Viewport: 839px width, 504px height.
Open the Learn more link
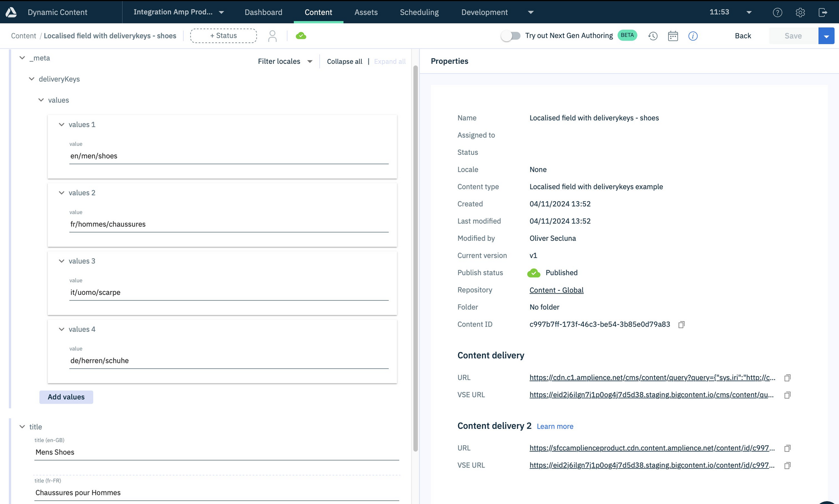555,426
